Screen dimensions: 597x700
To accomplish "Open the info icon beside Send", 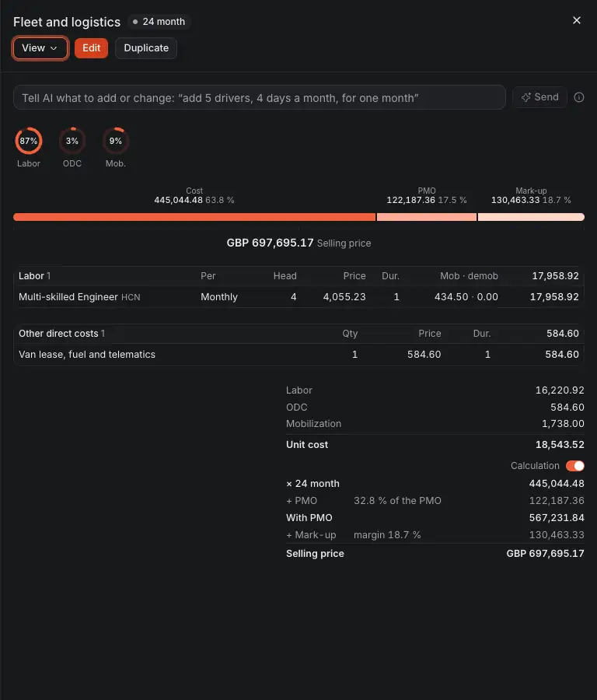I will (x=578, y=97).
